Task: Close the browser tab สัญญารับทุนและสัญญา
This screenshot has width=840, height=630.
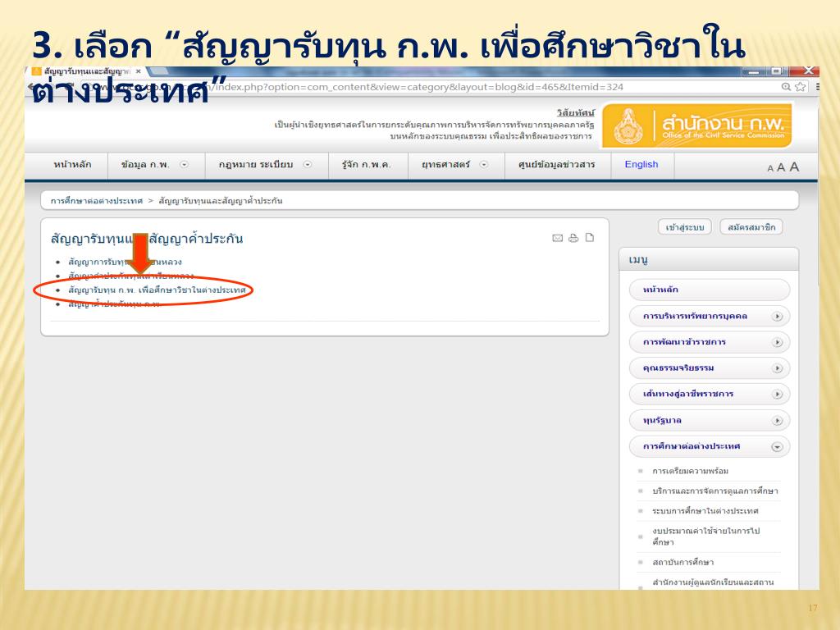Action: (x=138, y=71)
